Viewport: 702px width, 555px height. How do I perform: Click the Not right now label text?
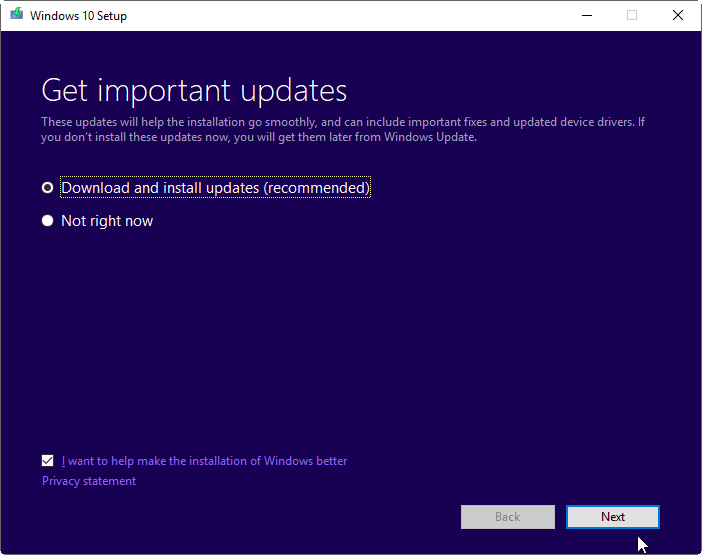tap(107, 221)
